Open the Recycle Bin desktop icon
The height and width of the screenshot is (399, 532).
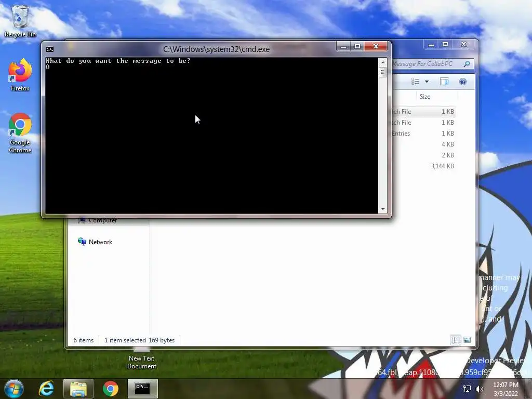[20, 21]
